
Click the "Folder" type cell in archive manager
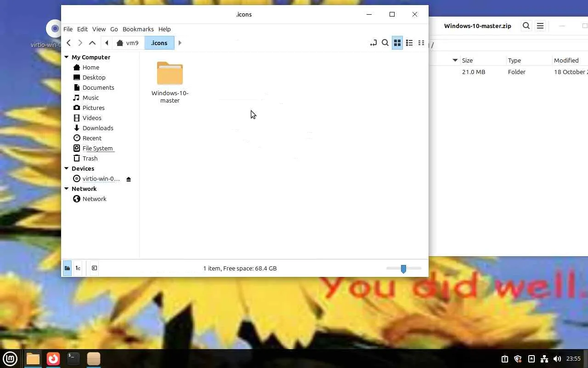pos(517,72)
